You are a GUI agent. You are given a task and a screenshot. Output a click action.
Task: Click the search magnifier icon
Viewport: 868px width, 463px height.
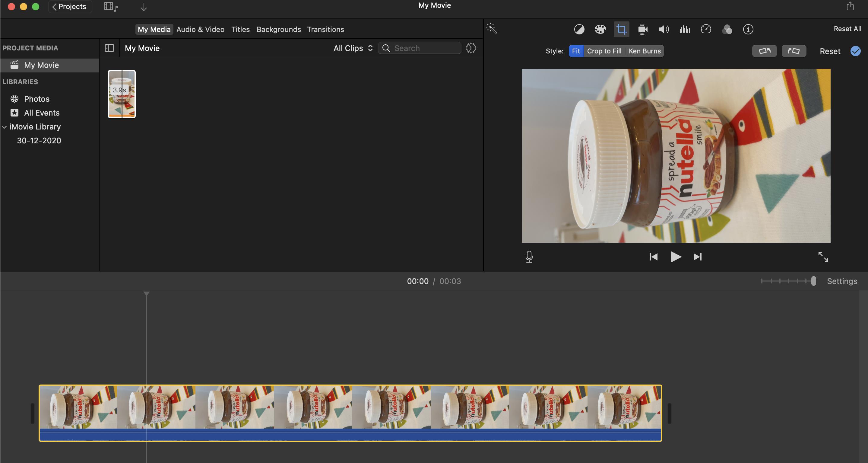(386, 48)
